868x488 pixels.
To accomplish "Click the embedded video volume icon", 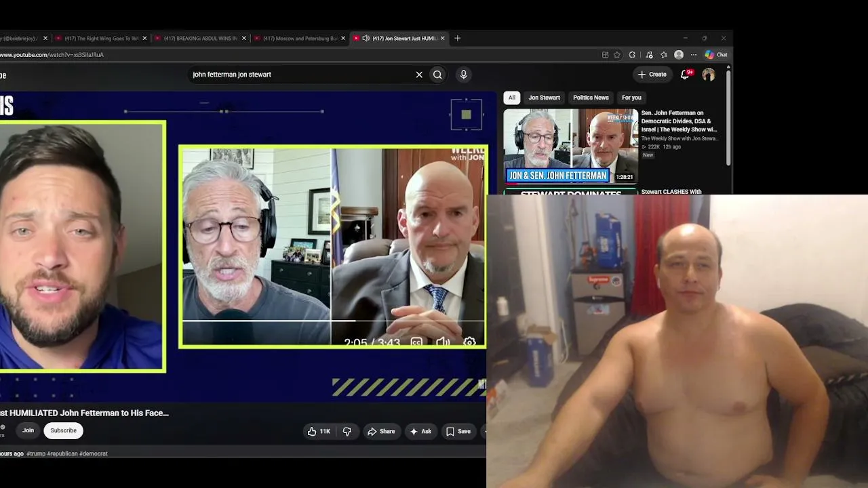I will (x=443, y=342).
